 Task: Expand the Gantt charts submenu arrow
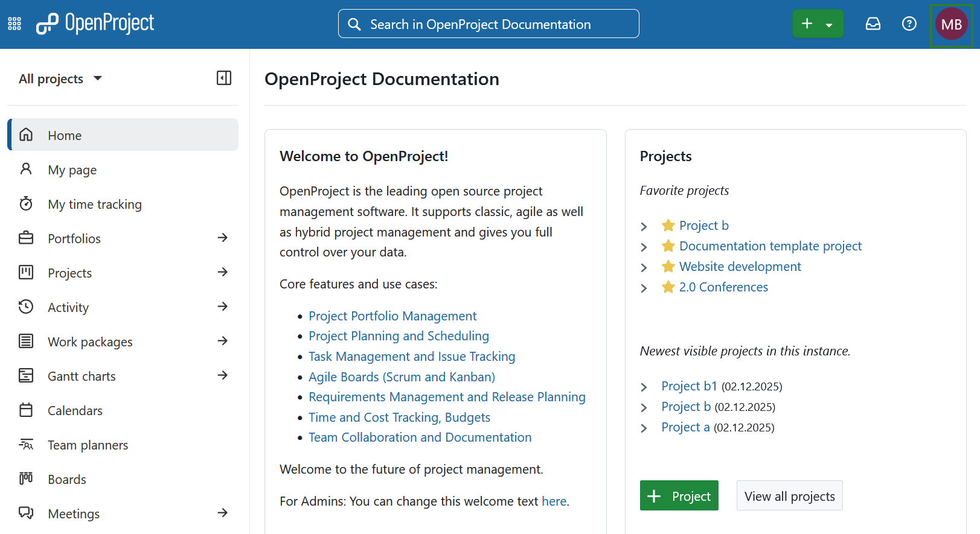point(223,375)
